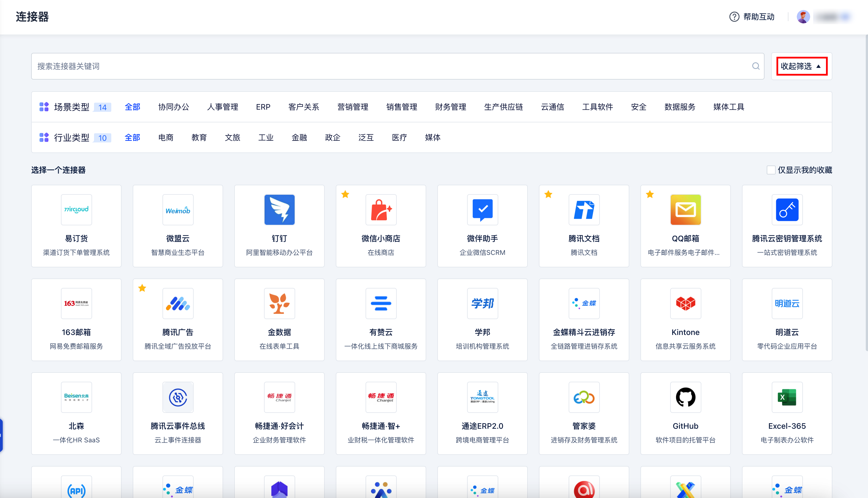Filter by 安全 scene type
The width and height of the screenshot is (868, 498).
tap(638, 107)
